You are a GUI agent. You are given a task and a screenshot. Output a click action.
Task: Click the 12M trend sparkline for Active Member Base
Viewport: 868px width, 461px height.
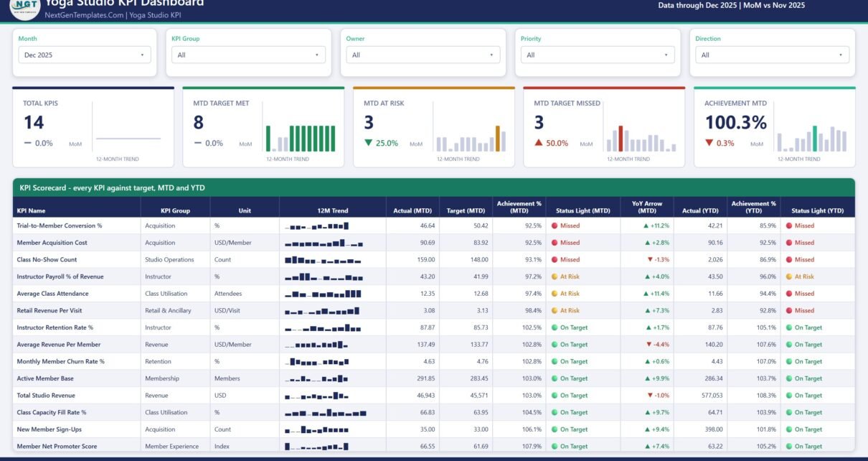pos(316,378)
